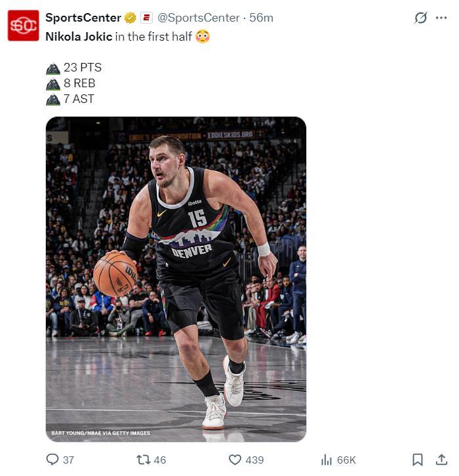Open the view analytics bar-chart icon
This screenshot has width=459, height=476.
[326, 460]
